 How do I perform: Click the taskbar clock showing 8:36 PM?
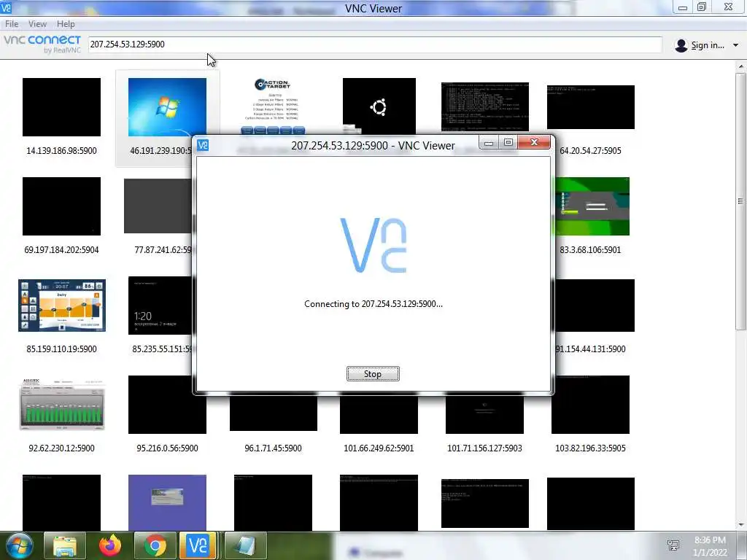point(710,546)
